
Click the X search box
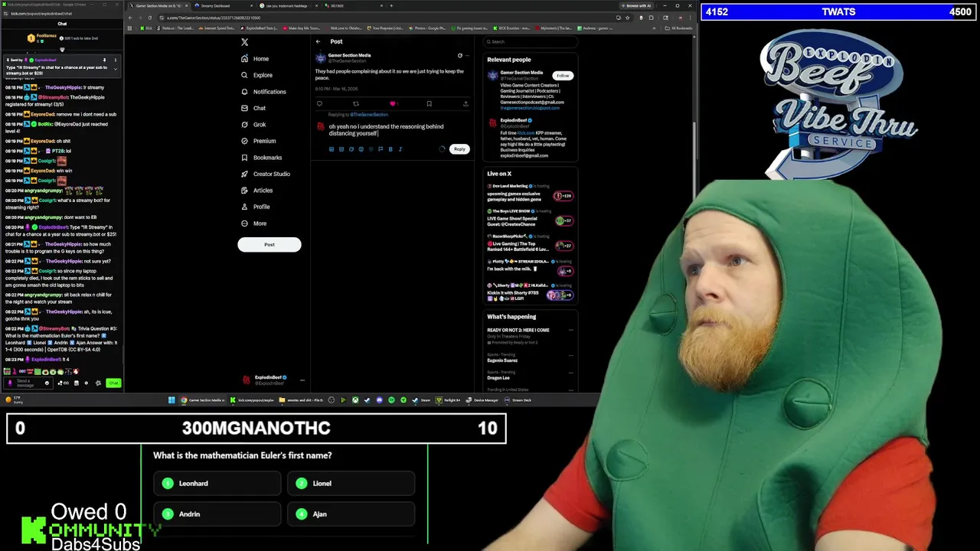[530, 41]
